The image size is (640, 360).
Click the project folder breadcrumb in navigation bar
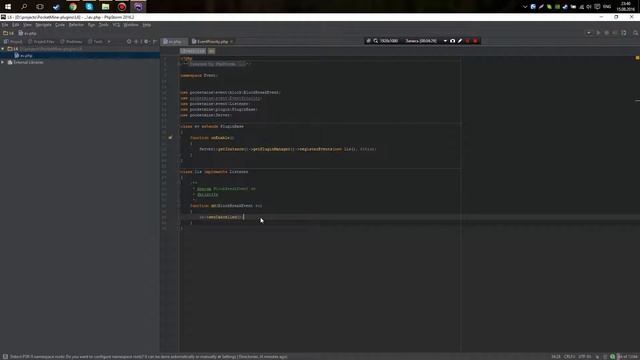[x=8, y=33]
